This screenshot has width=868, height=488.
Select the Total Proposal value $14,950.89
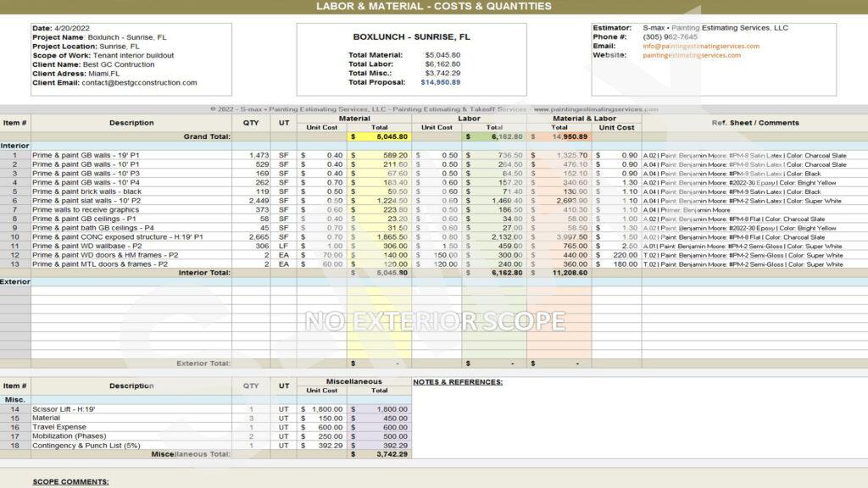[x=440, y=83]
